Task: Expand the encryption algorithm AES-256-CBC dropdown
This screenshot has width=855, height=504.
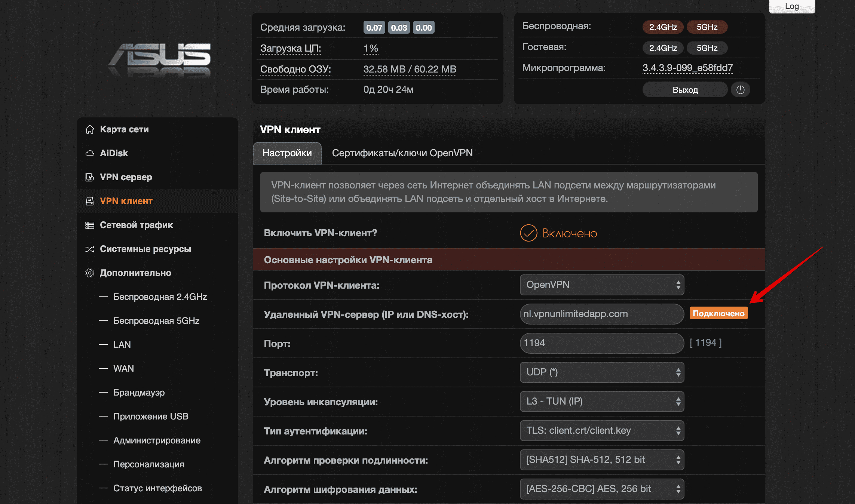Action: (602, 489)
